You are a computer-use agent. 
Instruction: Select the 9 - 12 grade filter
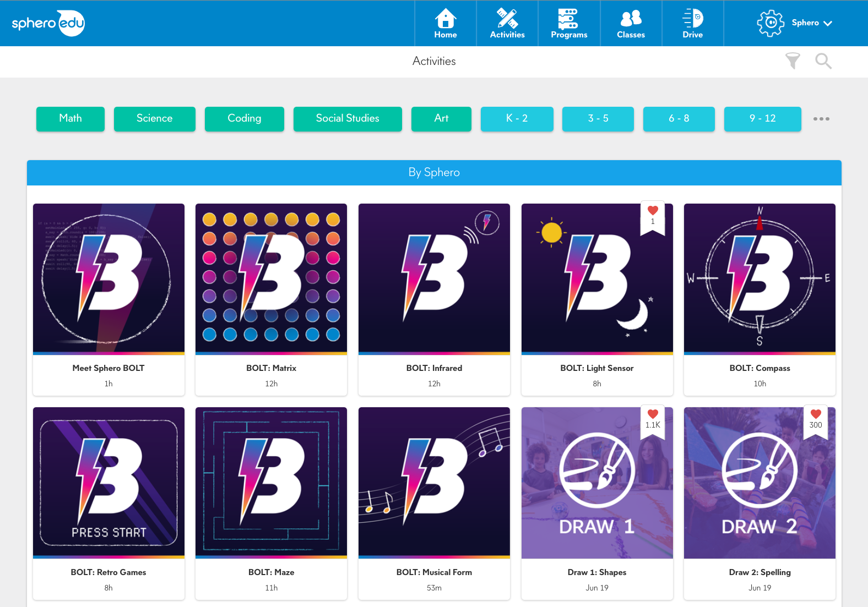click(x=763, y=119)
